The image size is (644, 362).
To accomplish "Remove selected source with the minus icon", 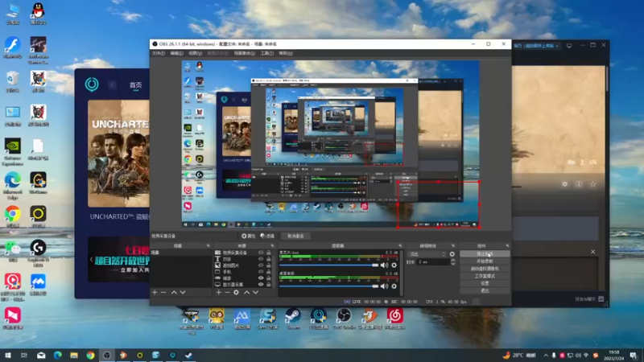I will (x=227, y=292).
